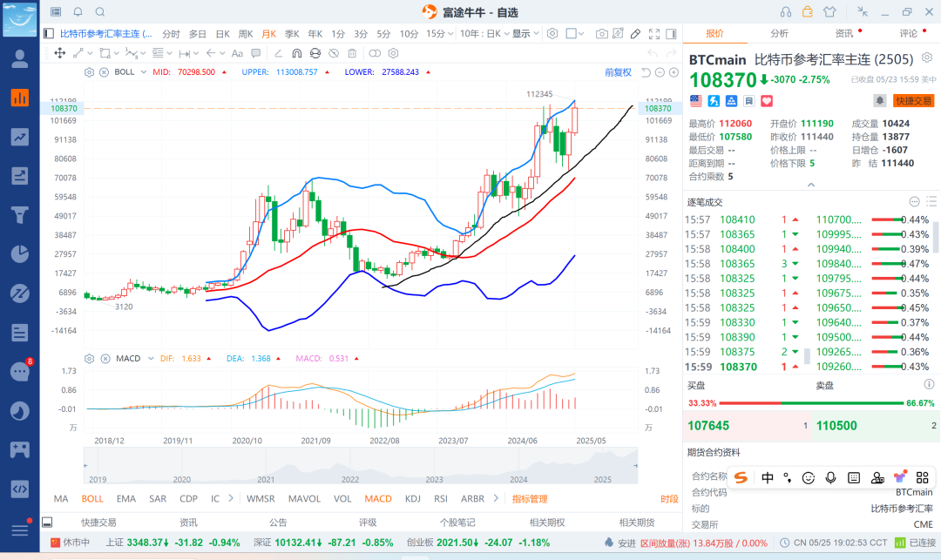
Task: Enable the VOL indicator
Action: tap(342, 499)
